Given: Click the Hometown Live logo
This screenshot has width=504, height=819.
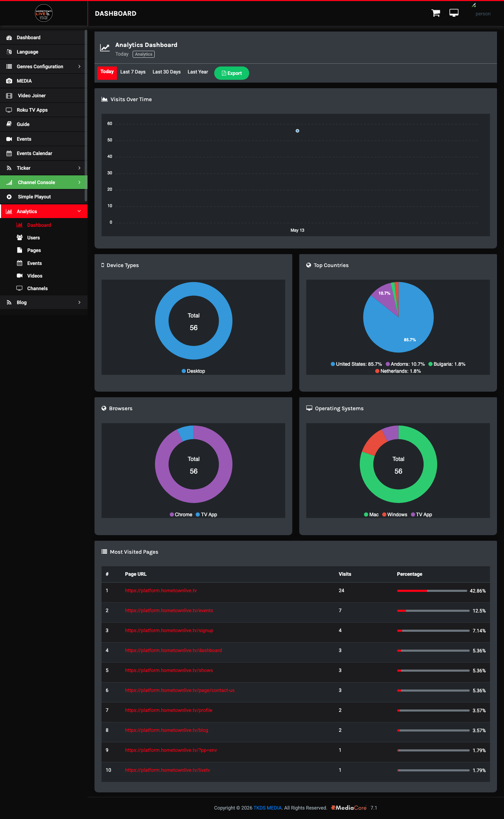Looking at the screenshot, I should (44, 13).
